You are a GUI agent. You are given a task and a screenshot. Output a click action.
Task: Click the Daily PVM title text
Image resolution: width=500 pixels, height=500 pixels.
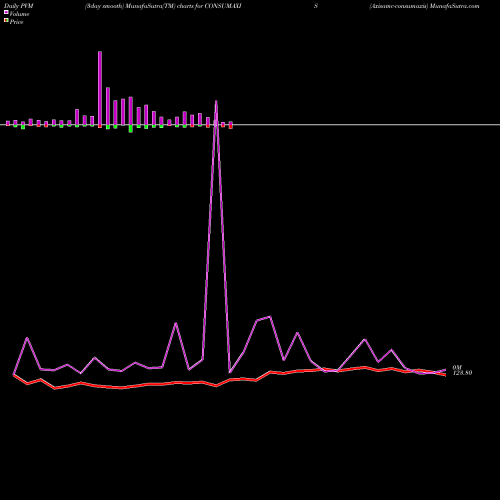click(19, 6)
